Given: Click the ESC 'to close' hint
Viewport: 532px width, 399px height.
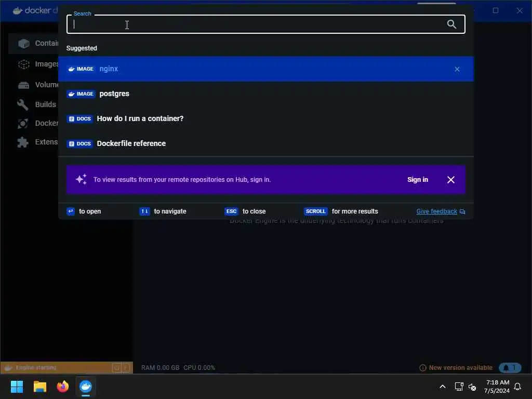Looking at the screenshot, I should tap(245, 211).
